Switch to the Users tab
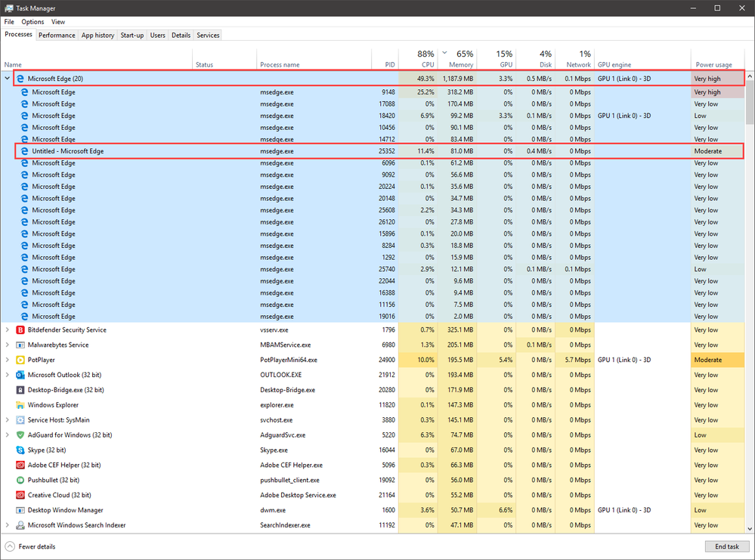The width and height of the screenshot is (755, 560). (x=157, y=36)
